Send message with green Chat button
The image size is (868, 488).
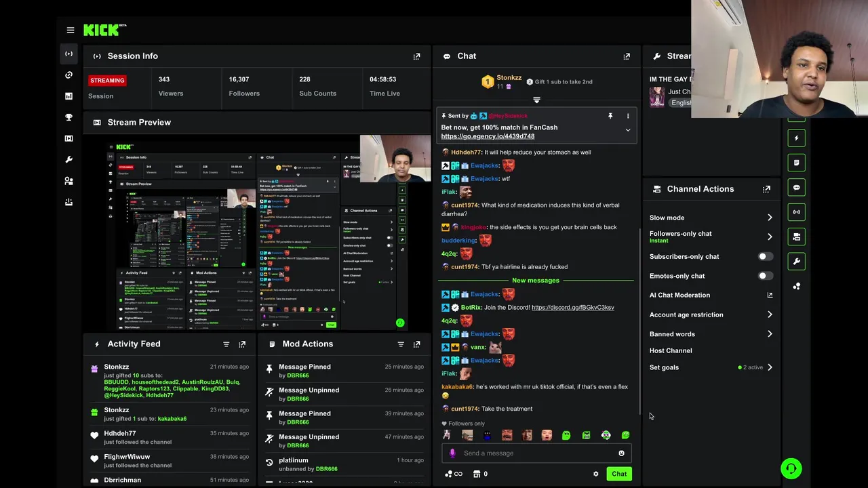(x=619, y=474)
